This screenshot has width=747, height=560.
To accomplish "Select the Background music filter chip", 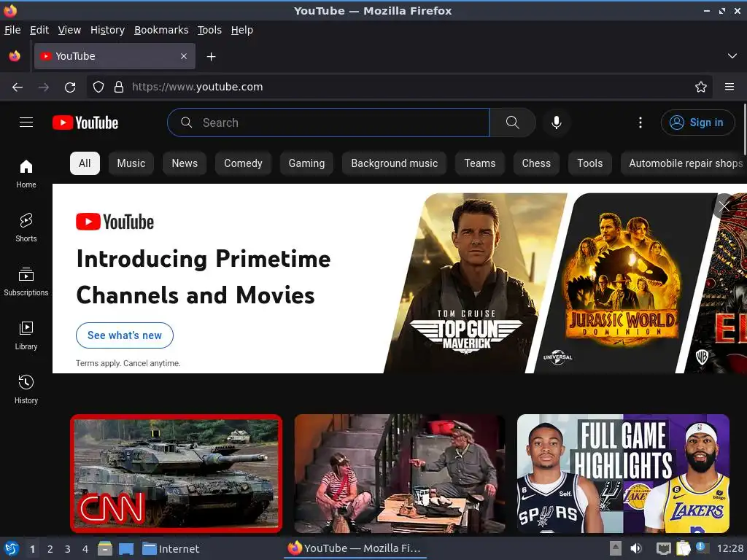I will coord(395,163).
